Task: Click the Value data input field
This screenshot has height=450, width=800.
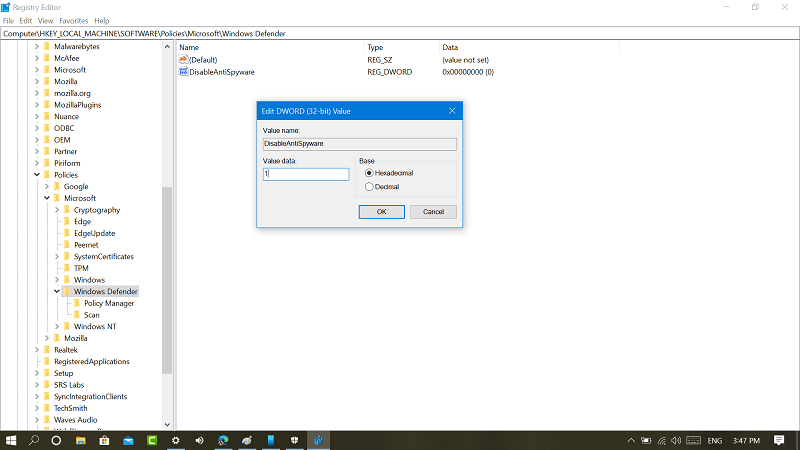Action: 306,174
